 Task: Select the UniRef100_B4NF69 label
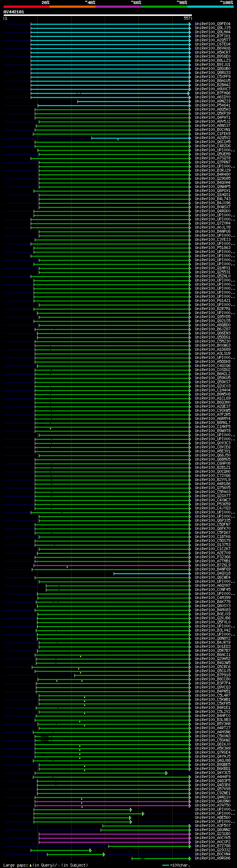click(213, 569)
